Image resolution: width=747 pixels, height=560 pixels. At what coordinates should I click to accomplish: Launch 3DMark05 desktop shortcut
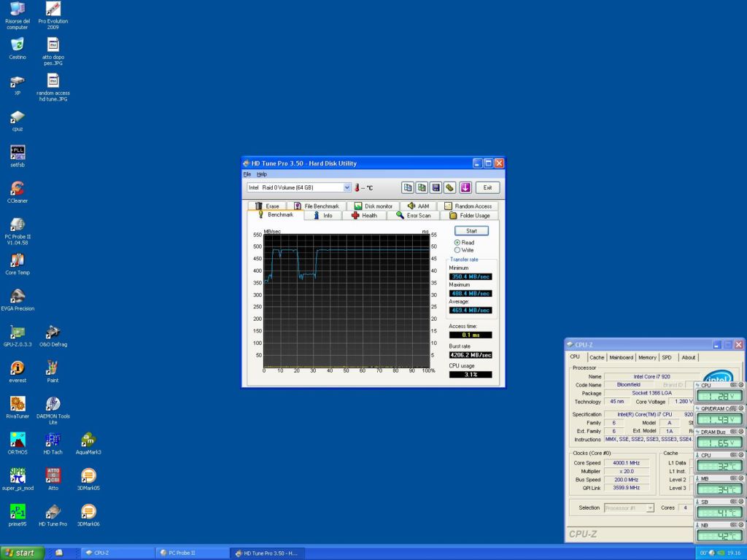pos(88,479)
